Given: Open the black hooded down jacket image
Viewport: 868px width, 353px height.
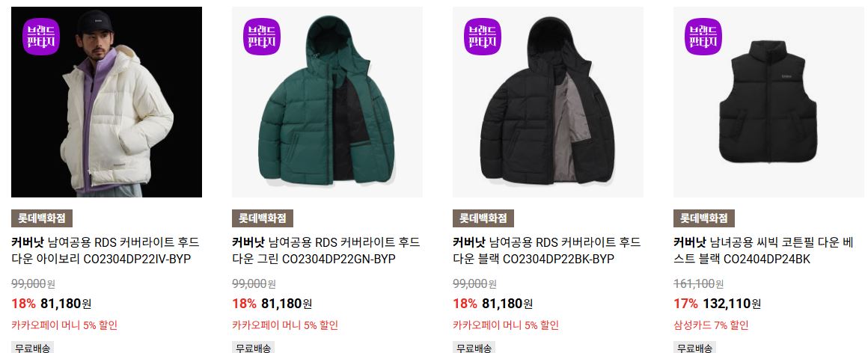Looking at the screenshot, I should click(x=548, y=102).
